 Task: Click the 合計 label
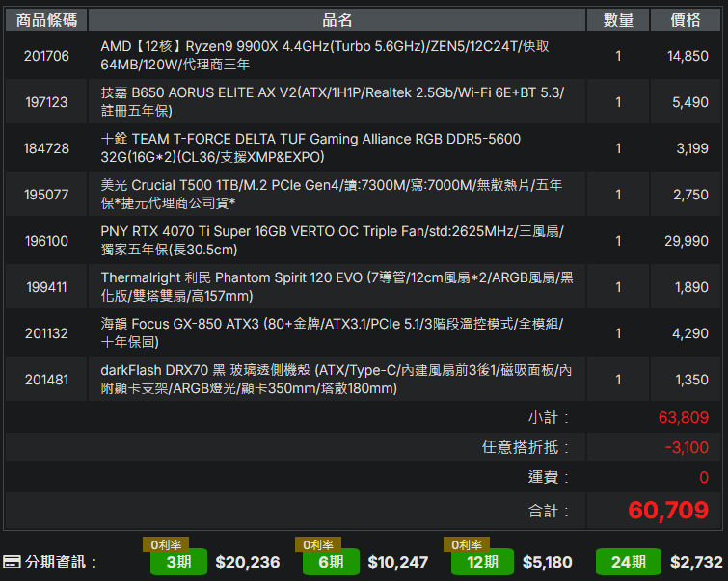549,511
